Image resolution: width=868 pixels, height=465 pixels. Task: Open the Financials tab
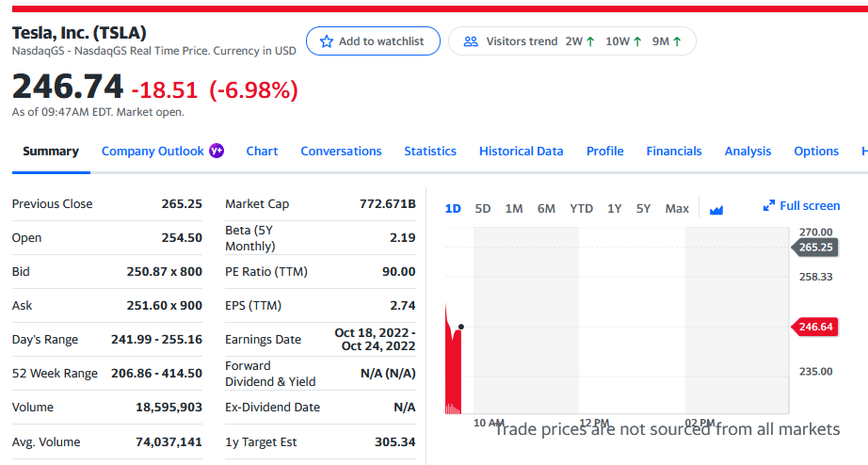674,152
